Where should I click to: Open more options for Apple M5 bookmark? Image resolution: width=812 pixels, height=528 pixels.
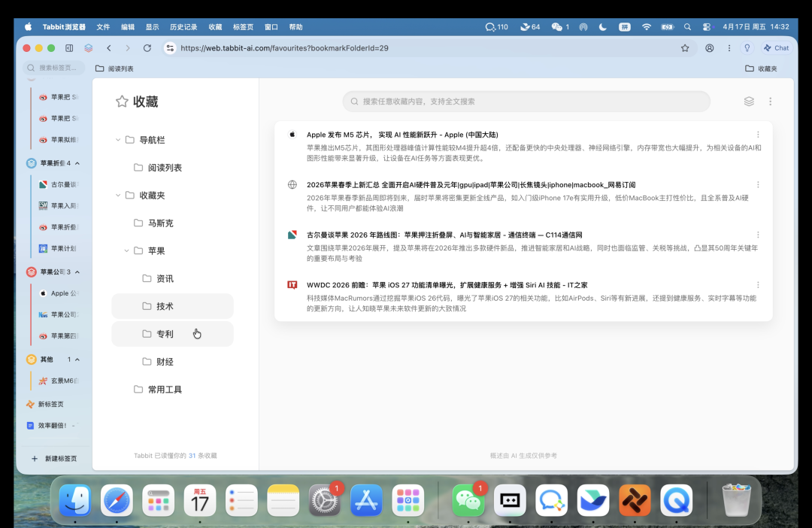coord(758,135)
